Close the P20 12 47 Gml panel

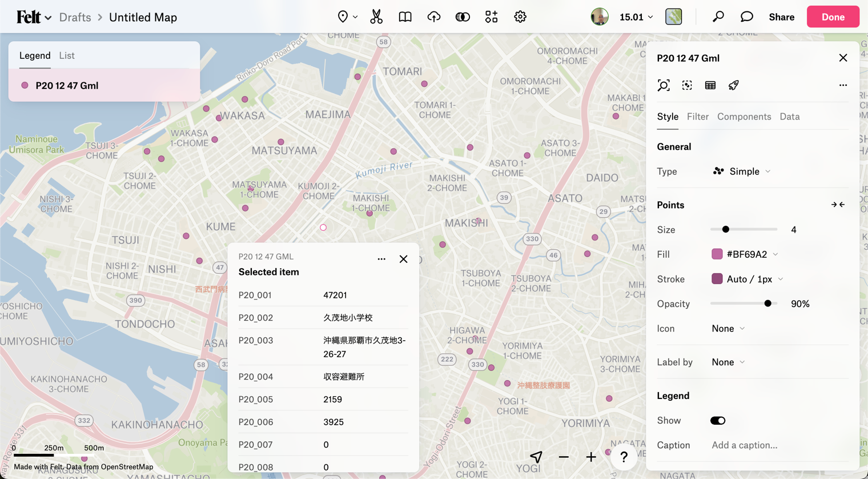click(843, 58)
